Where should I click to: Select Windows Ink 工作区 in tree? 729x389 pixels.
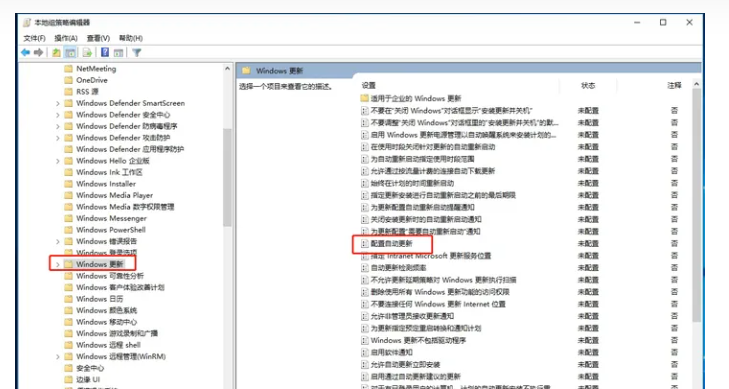click(109, 172)
